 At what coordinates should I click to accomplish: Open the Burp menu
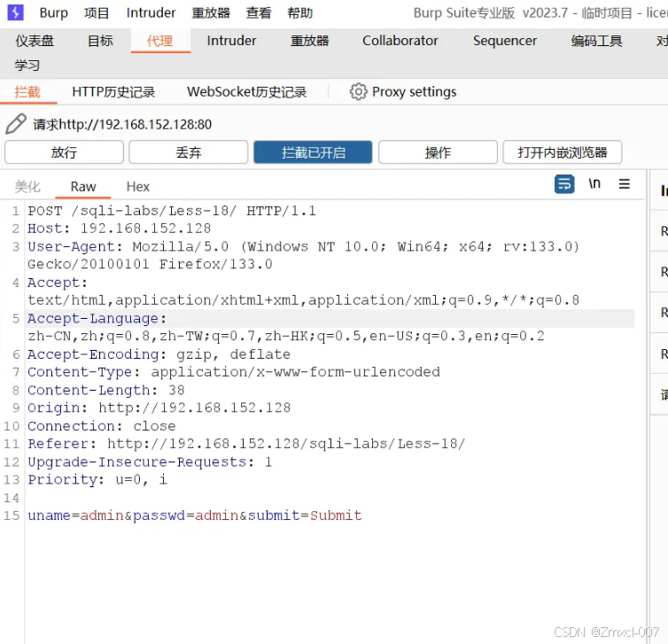click(54, 12)
